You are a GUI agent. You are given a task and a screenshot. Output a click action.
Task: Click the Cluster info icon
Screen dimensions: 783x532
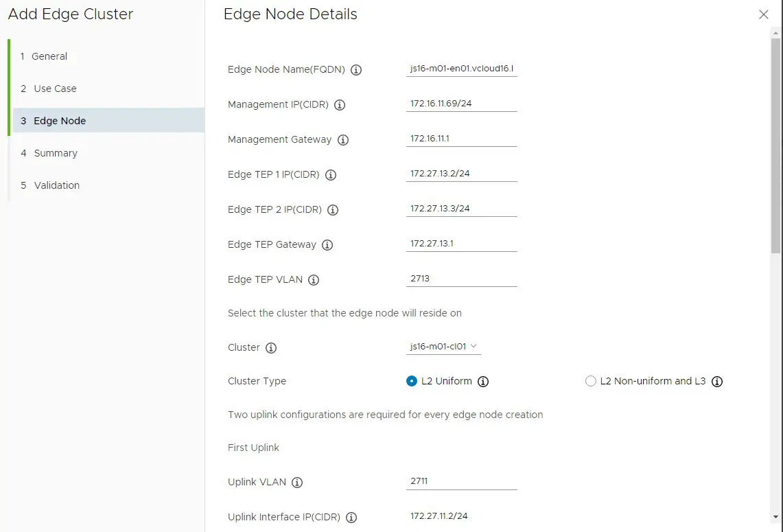click(272, 347)
